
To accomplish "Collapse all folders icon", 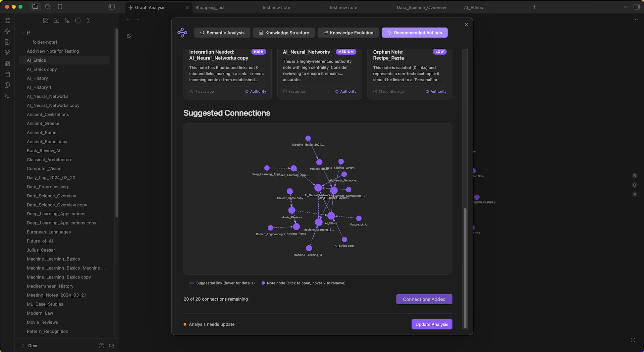I will pos(89,20).
